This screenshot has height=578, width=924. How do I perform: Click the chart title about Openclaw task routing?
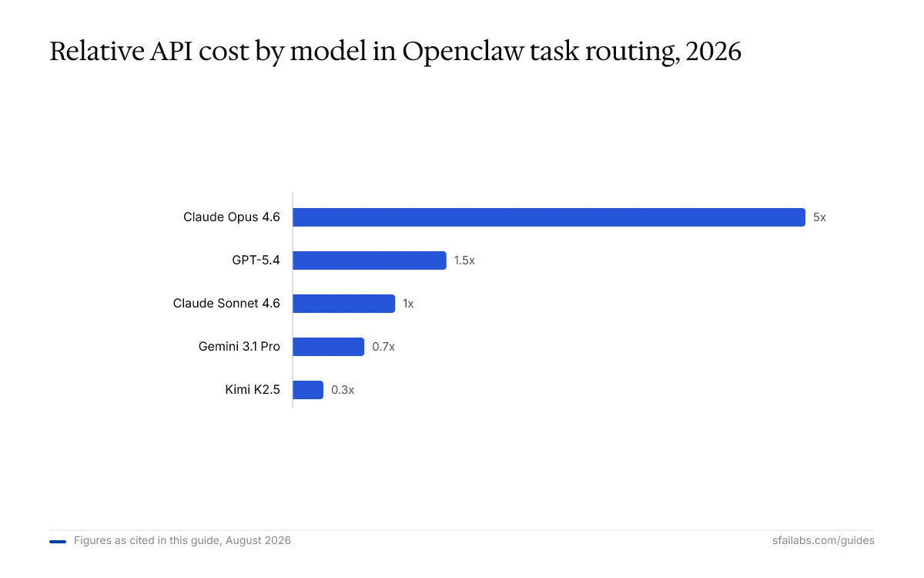click(395, 52)
